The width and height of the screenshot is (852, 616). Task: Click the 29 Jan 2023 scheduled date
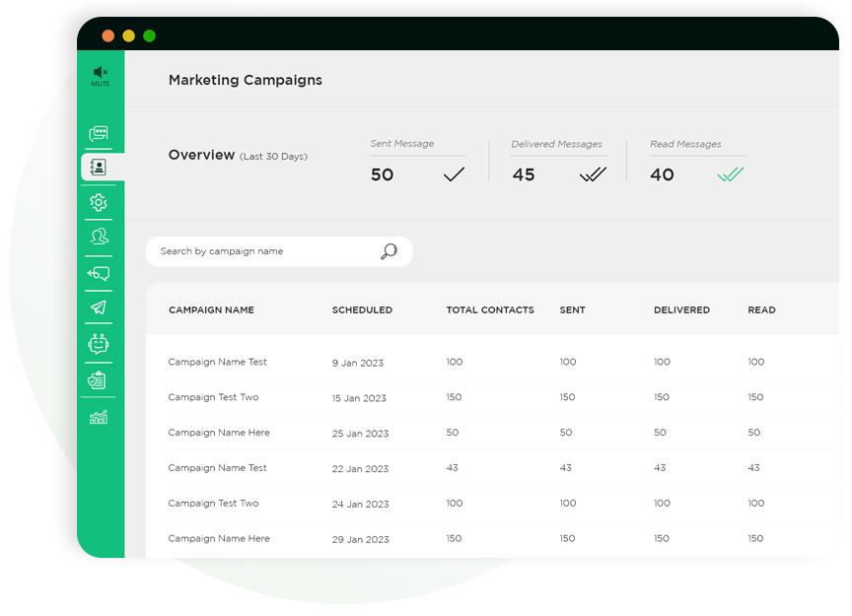click(x=360, y=539)
